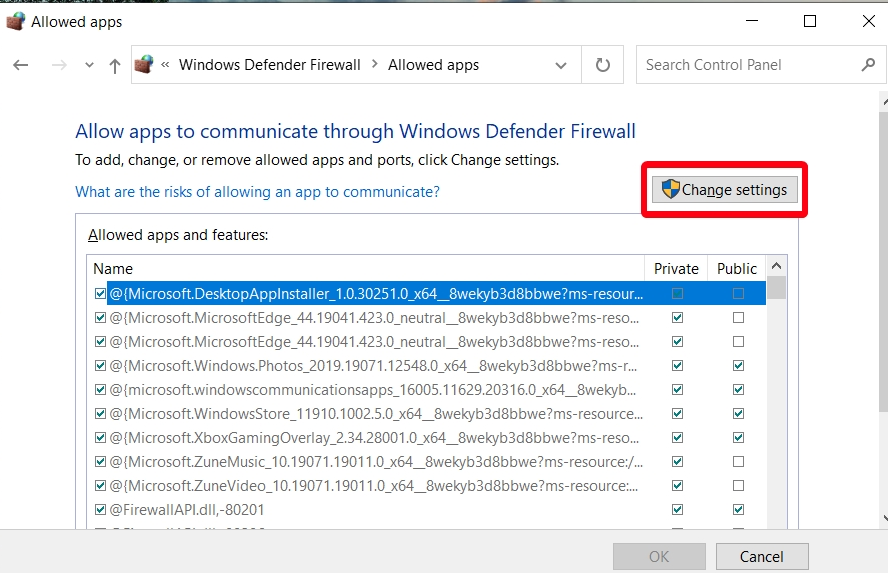Select the Microsoft.ZuneMusic row text
Screen dimensions: 888x573
point(375,461)
